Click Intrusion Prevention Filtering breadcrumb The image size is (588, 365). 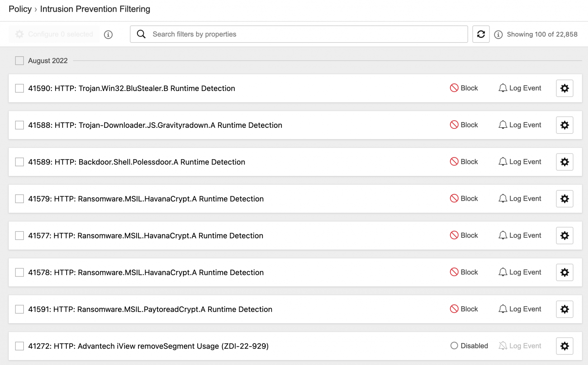95,9
